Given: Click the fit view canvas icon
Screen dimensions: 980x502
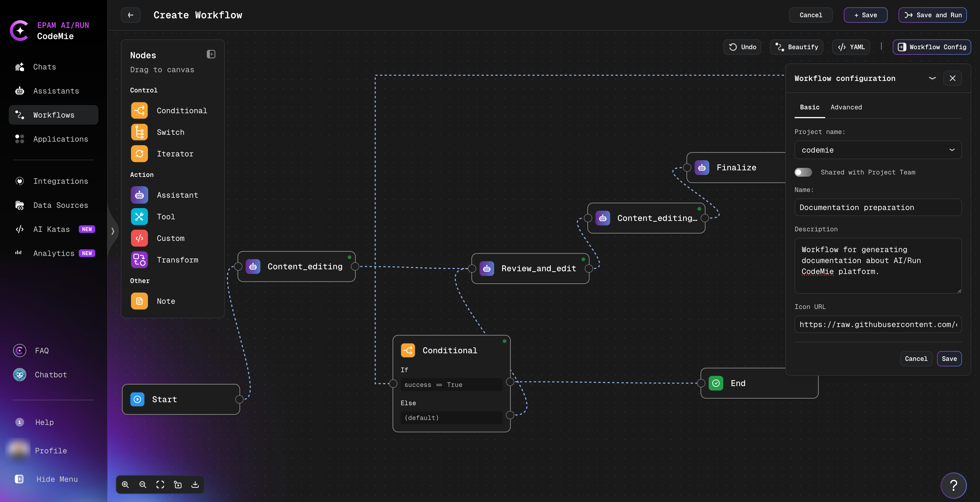Looking at the screenshot, I should 160,485.
